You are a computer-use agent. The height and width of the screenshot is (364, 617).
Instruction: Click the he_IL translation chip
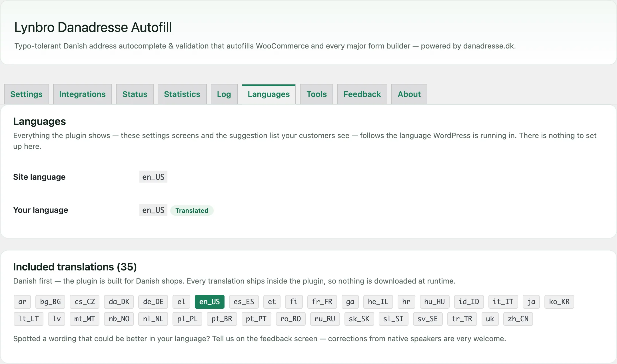tap(378, 302)
